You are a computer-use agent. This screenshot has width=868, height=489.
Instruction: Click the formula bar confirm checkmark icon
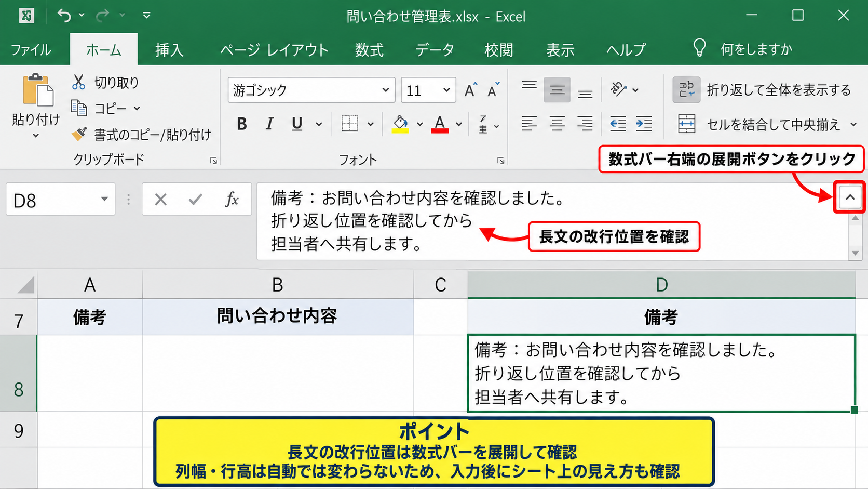click(195, 199)
